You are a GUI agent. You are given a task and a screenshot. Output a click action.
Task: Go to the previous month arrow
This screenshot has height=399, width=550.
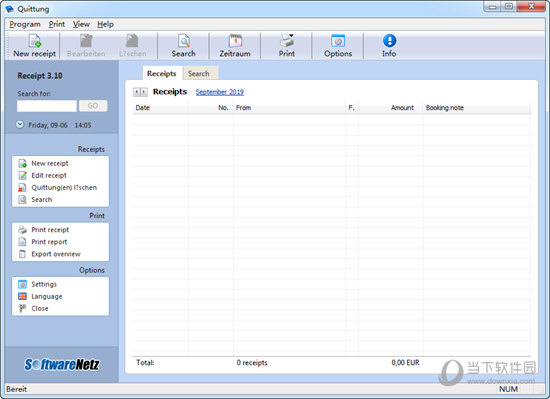[137, 92]
